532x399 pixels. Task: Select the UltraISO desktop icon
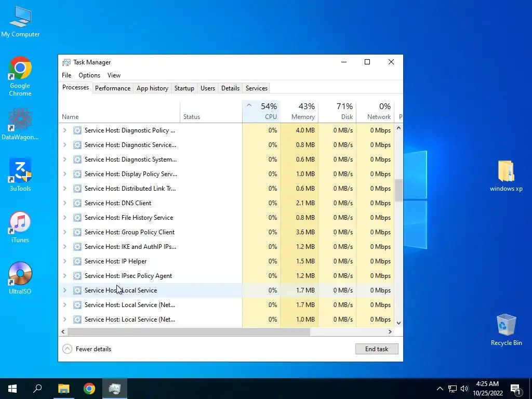pyautogui.click(x=20, y=278)
